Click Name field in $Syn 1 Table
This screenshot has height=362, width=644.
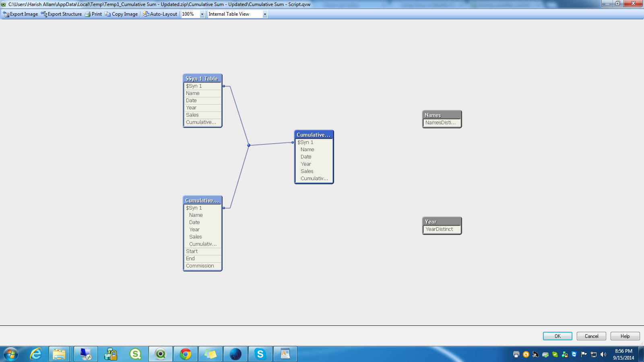tap(202, 93)
